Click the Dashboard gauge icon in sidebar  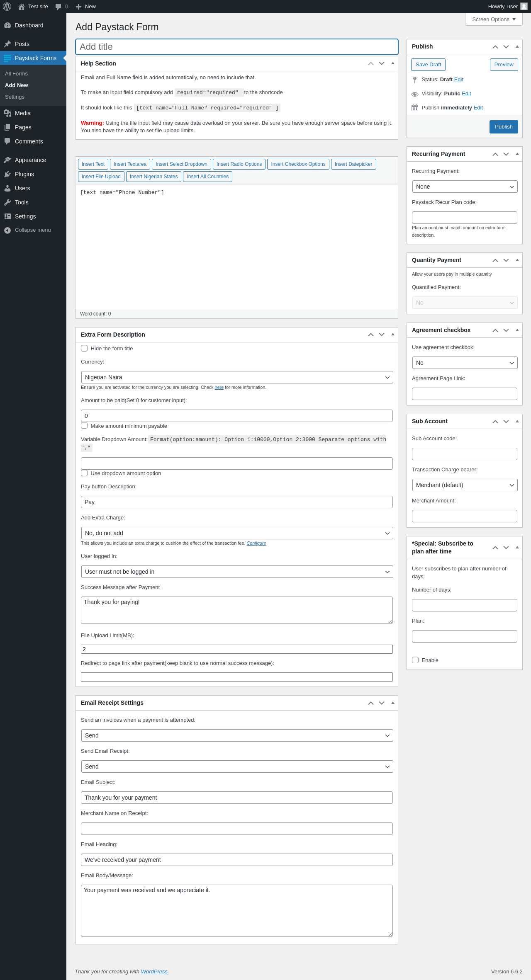[7, 25]
